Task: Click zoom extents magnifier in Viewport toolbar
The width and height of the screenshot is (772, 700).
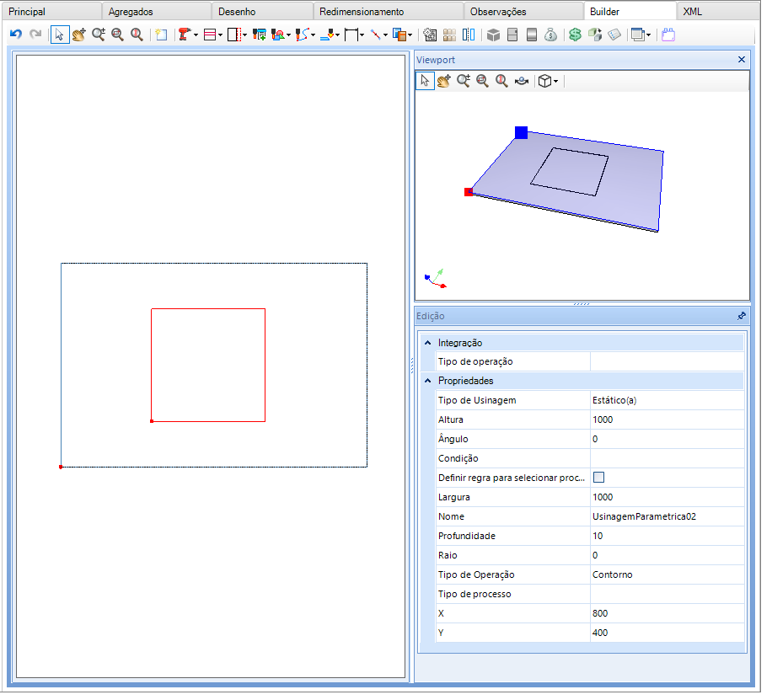Action: [502, 81]
